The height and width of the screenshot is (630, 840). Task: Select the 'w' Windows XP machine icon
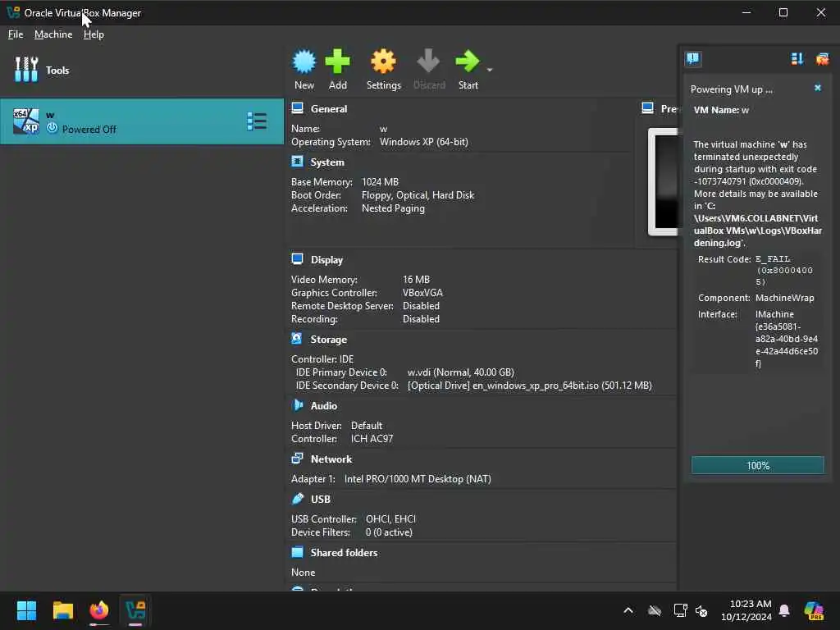click(x=26, y=121)
